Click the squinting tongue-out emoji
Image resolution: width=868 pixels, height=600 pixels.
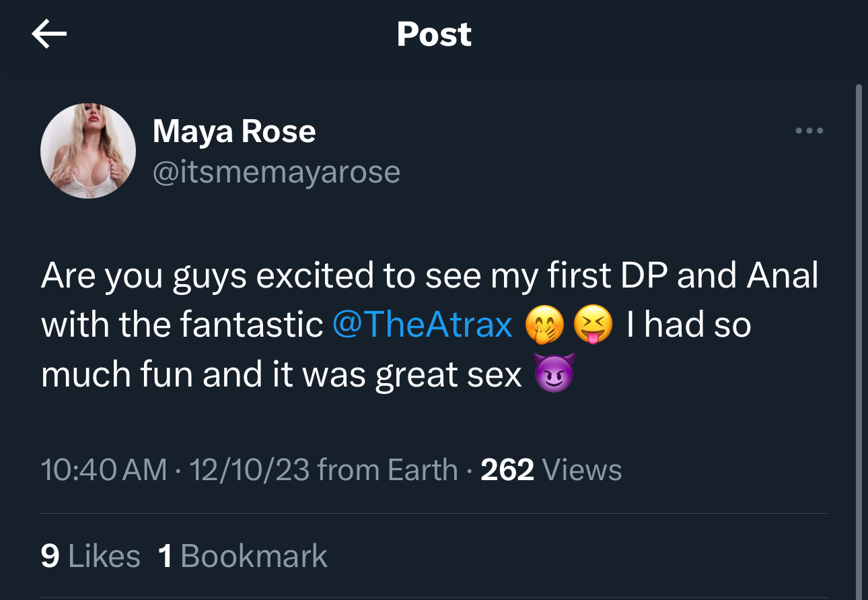pos(593,327)
